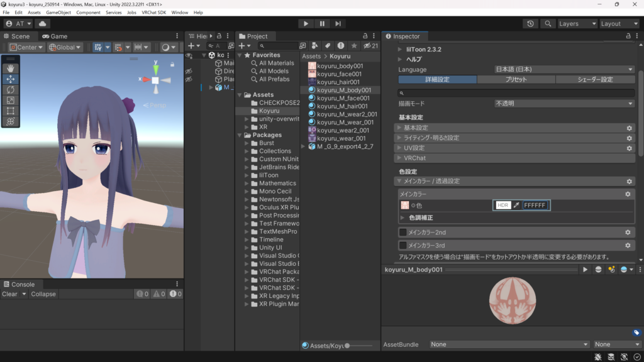This screenshot has height=362, width=644.
Task: Select the Rect transform tool
Action: (11, 111)
